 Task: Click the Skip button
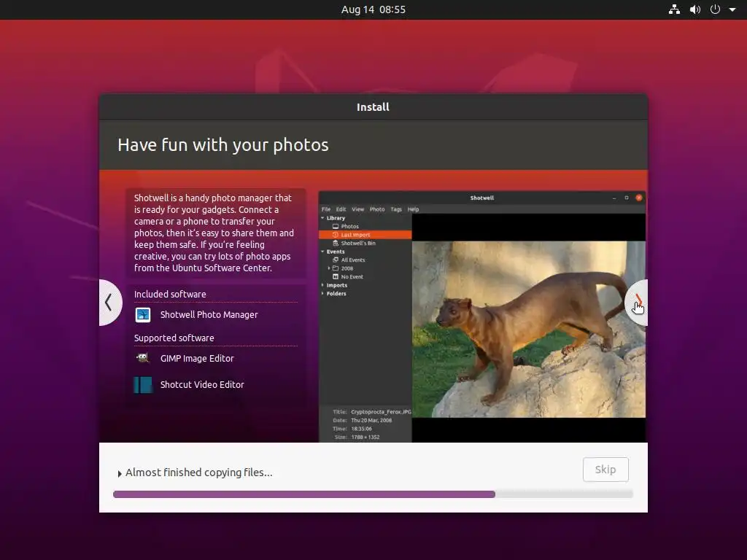[605, 470]
